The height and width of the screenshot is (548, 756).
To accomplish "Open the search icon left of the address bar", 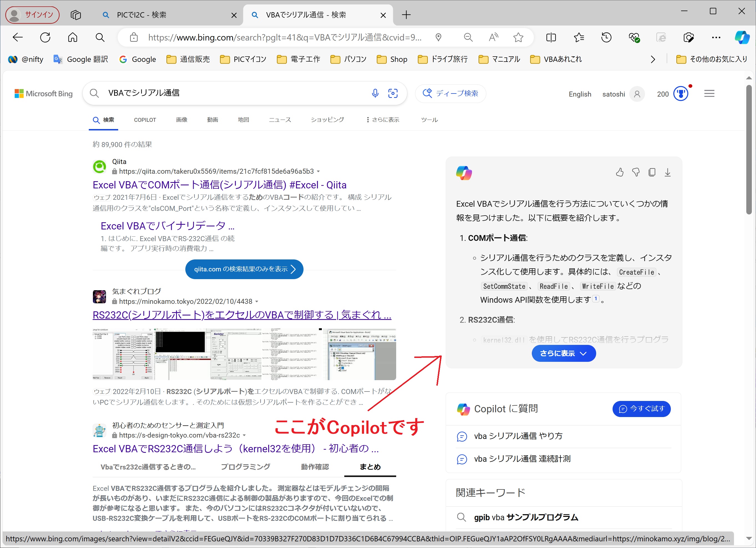I will [x=100, y=37].
